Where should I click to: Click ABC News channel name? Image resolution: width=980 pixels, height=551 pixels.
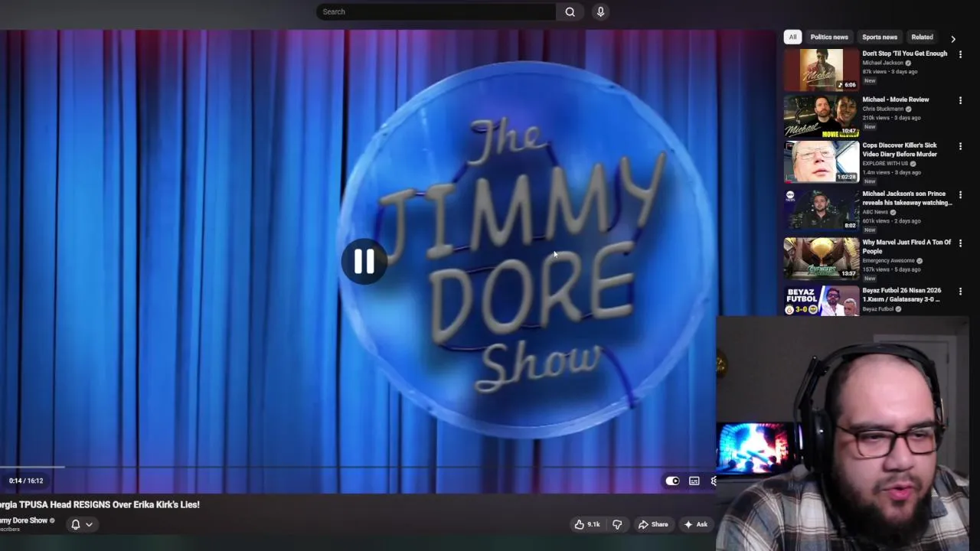click(875, 212)
